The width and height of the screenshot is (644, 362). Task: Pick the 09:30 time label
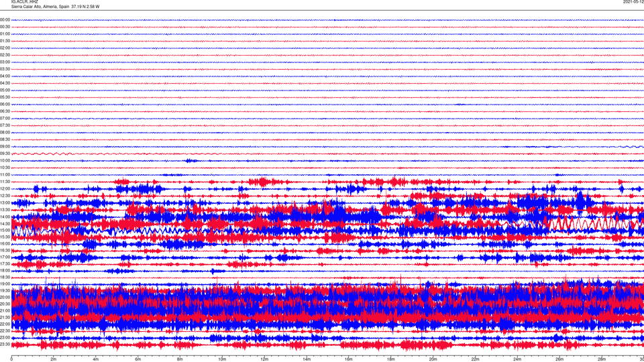pos(5,154)
